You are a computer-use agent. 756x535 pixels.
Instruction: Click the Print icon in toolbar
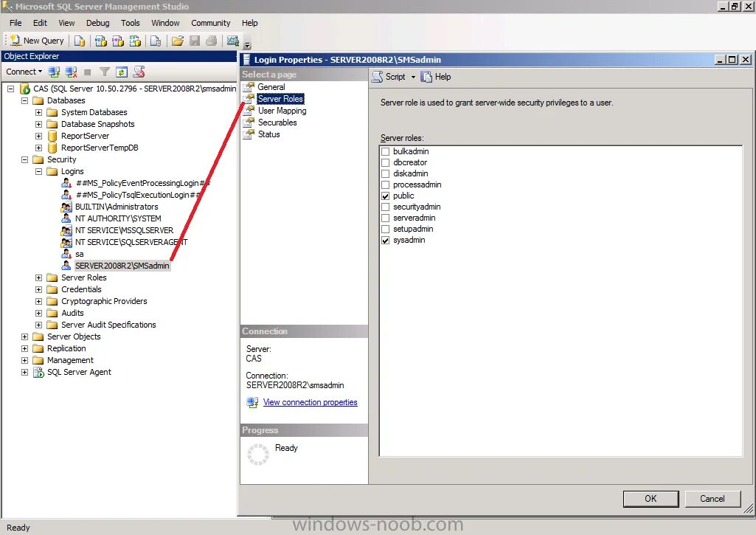(211, 41)
